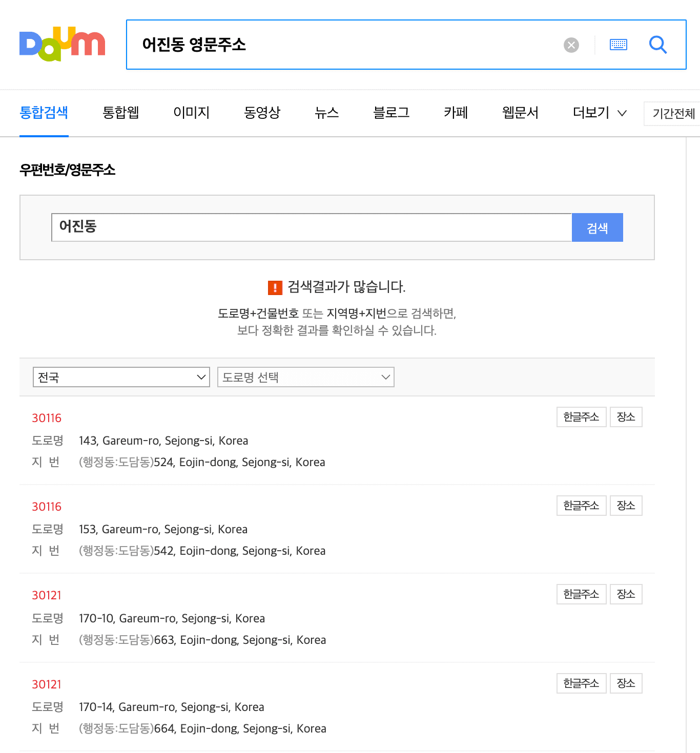Switch to the 블로그 tab

(391, 113)
